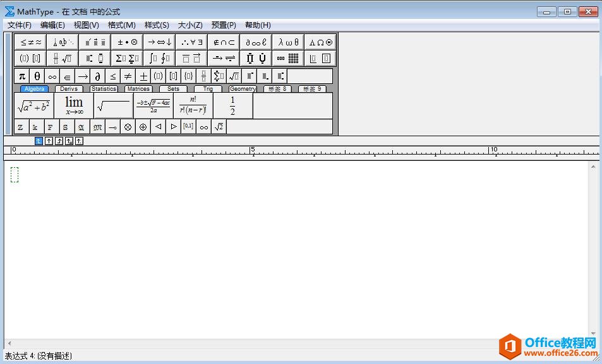Switch to the Statistics tab

(104, 88)
